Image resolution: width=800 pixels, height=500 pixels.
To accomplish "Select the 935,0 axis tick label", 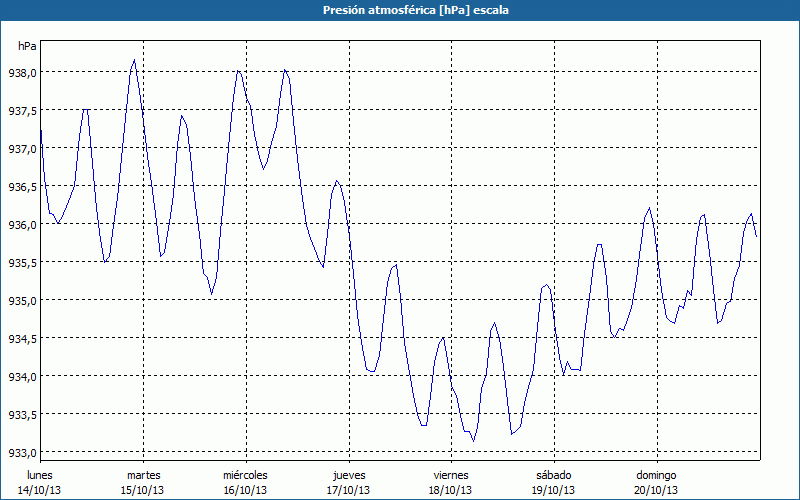I will [22, 301].
